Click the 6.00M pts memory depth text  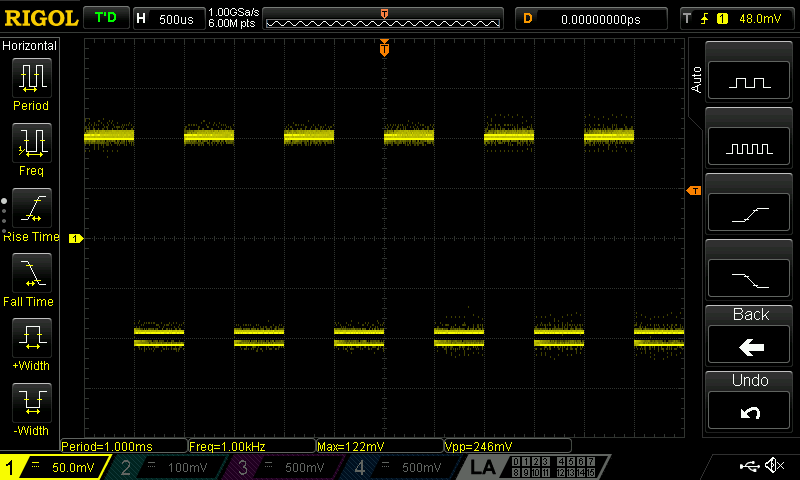[232, 23]
